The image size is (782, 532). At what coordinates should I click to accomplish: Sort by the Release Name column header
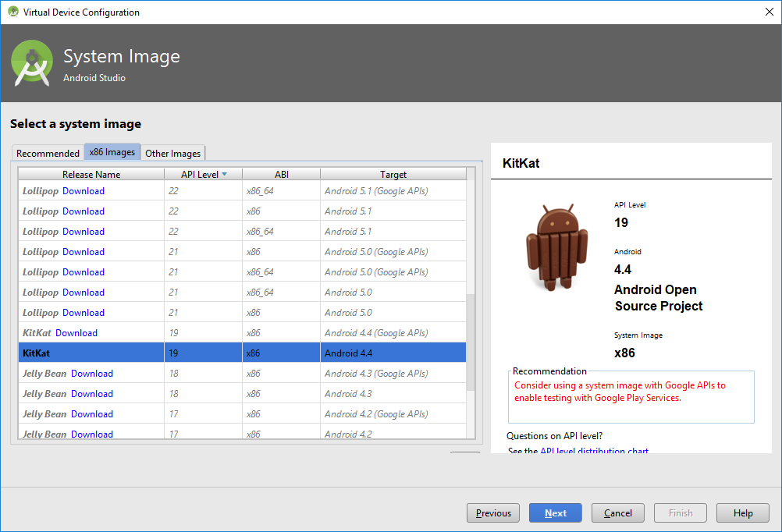click(91, 174)
